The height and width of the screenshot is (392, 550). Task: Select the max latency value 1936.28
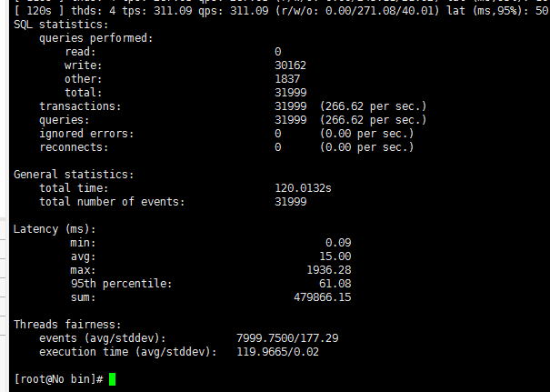pyautogui.click(x=329, y=270)
